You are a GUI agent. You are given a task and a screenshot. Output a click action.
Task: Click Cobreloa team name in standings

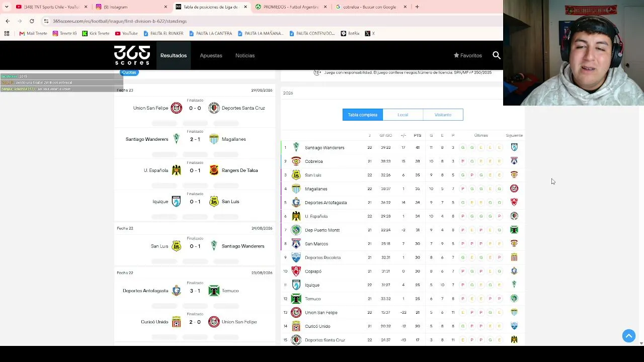click(314, 161)
